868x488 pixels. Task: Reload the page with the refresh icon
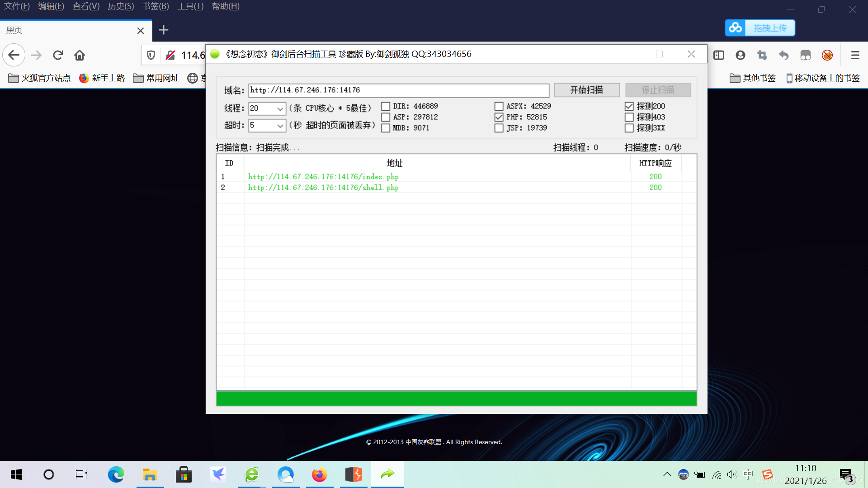(x=58, y=55)
